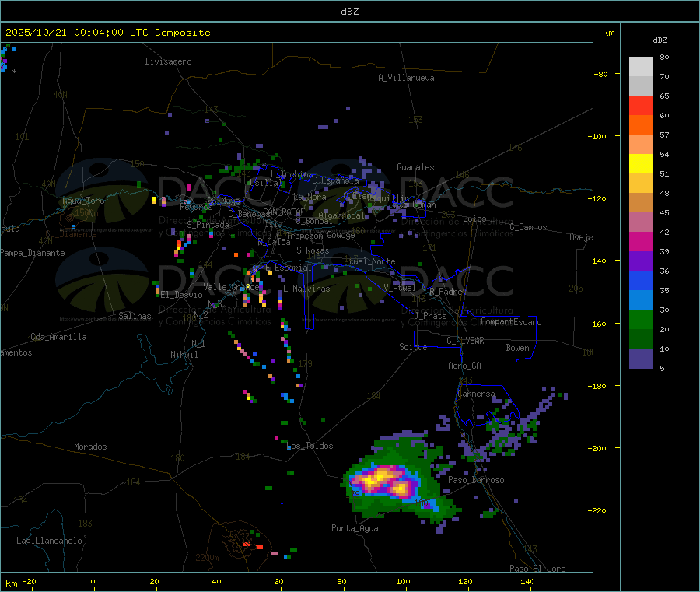The height and width of the screenshot is (592, 700).
Task: Select the Morados map label
Action: [90, 447]
